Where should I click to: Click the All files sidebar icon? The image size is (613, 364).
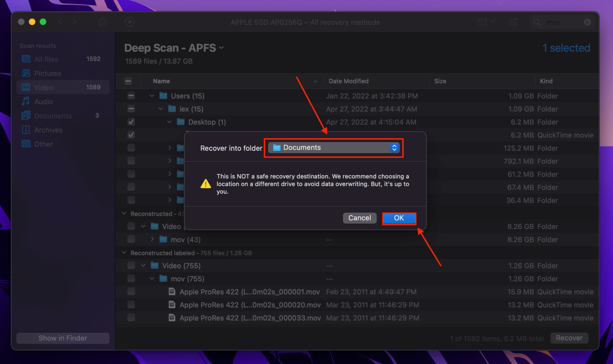(26, 59)
